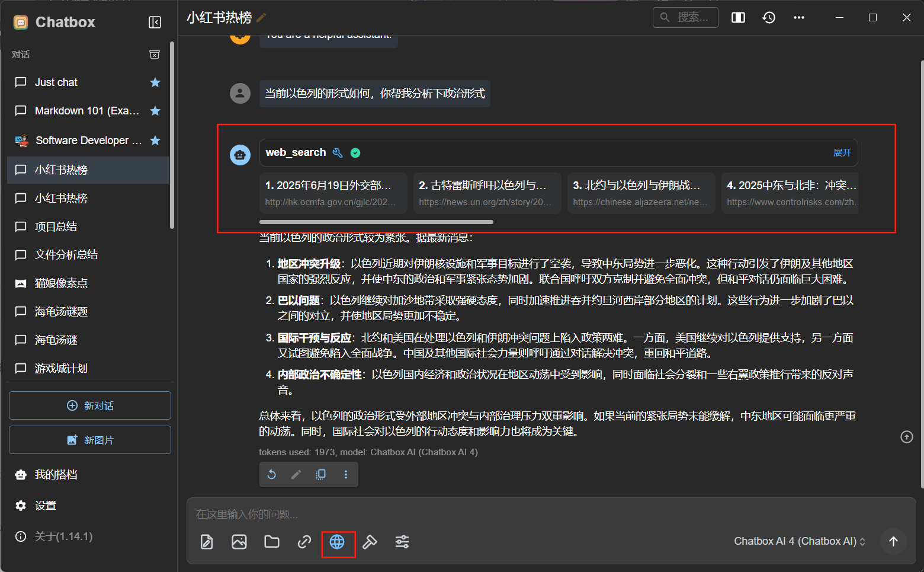Screen dimensions: 924x572
Task: Open the three-dot more options menu
Action: (x=799, y=18)
